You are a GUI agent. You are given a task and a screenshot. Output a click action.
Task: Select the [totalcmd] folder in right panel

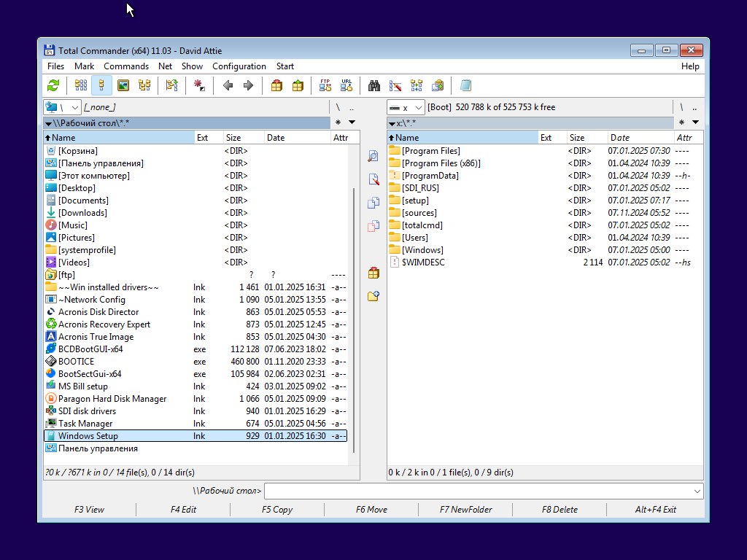pyautogui.click(x=545, y=225)
